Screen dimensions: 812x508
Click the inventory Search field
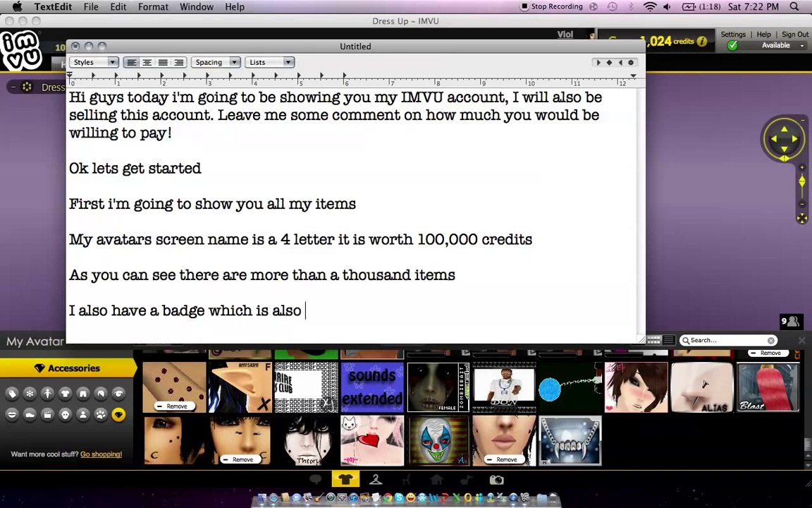727,341
